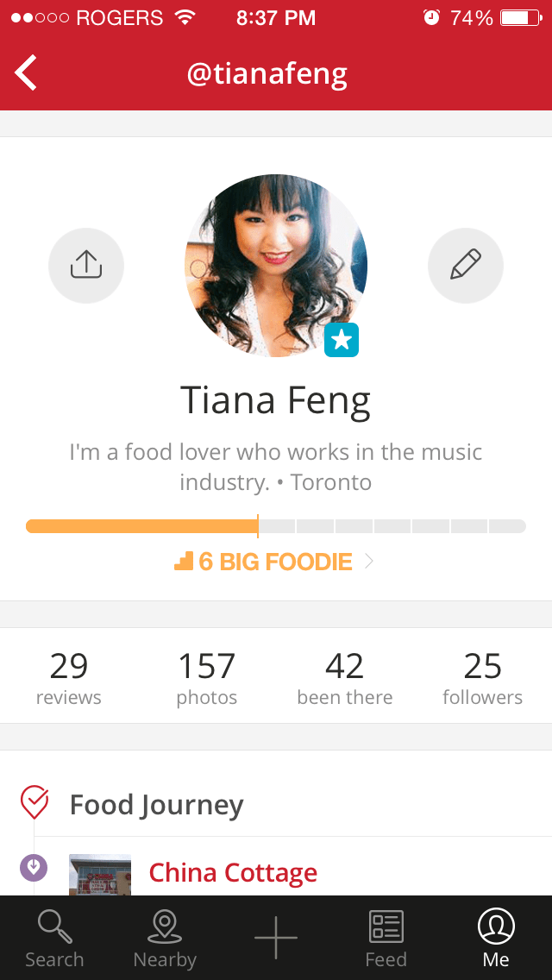Open the Search tab
The image size is (552, 980).
click(54, 938)
